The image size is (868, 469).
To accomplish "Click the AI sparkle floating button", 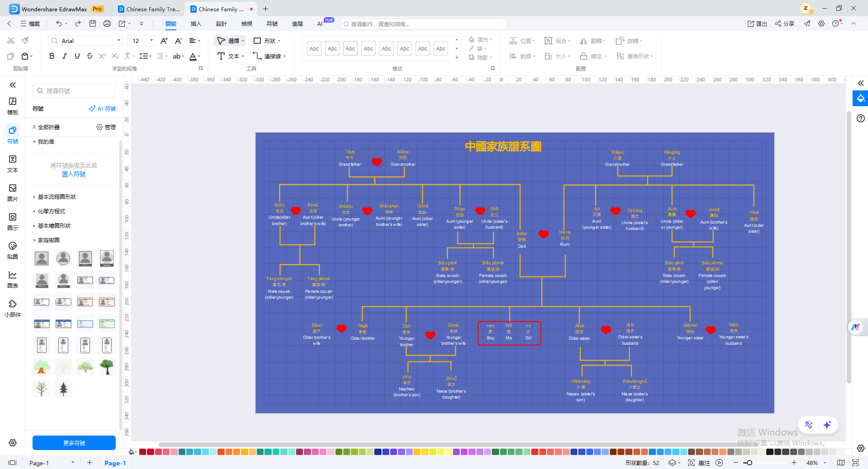I will click(x=827, y=425).
